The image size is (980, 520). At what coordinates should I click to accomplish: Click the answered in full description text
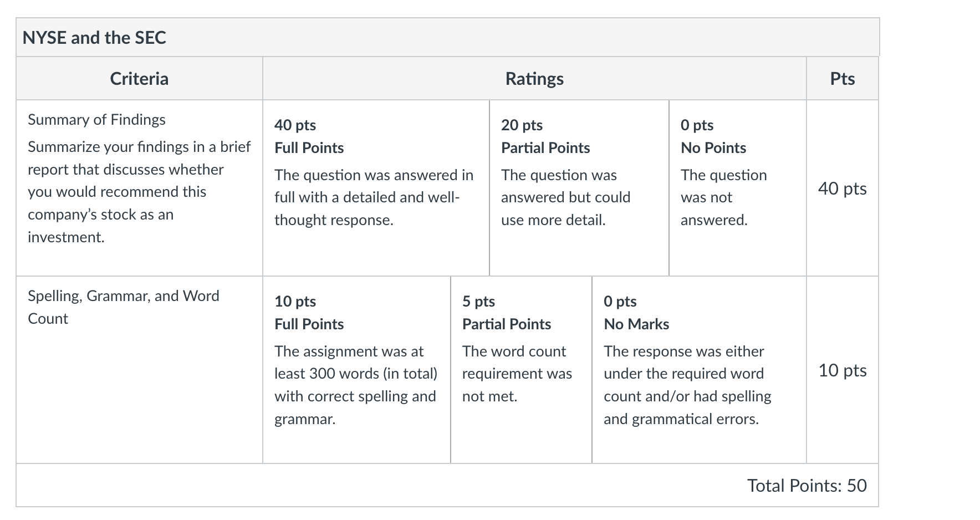pos(374,197)
